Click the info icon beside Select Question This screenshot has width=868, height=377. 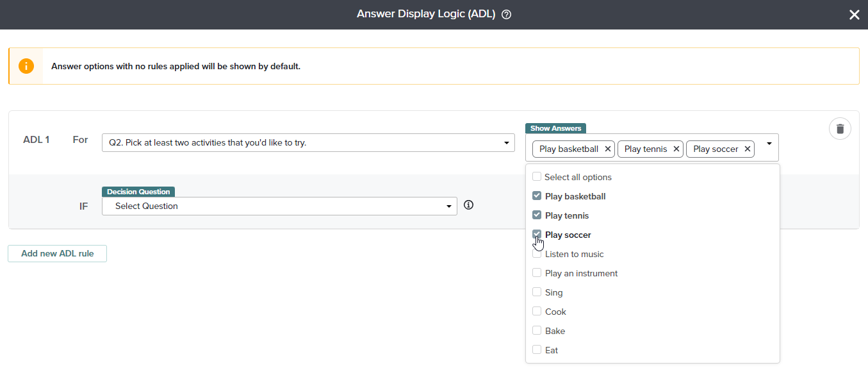[x=468, y=205]
